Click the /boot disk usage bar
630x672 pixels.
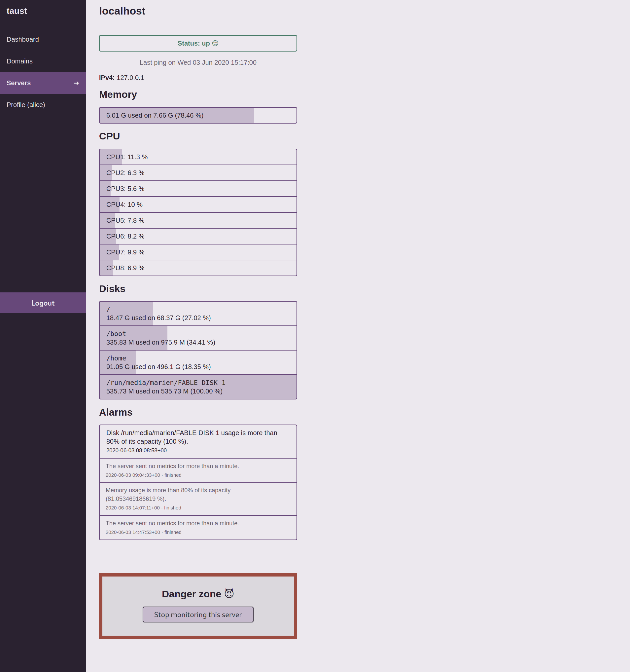point(197,338)
